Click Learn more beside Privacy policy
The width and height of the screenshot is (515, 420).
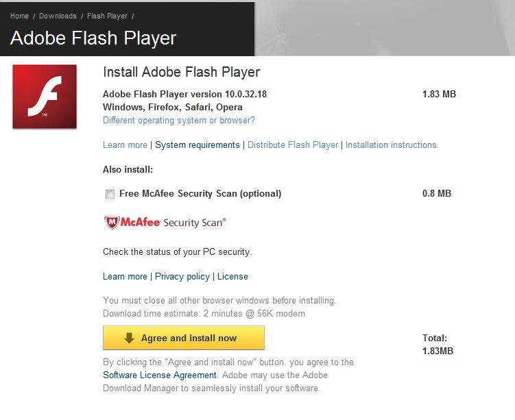(125, 276)
